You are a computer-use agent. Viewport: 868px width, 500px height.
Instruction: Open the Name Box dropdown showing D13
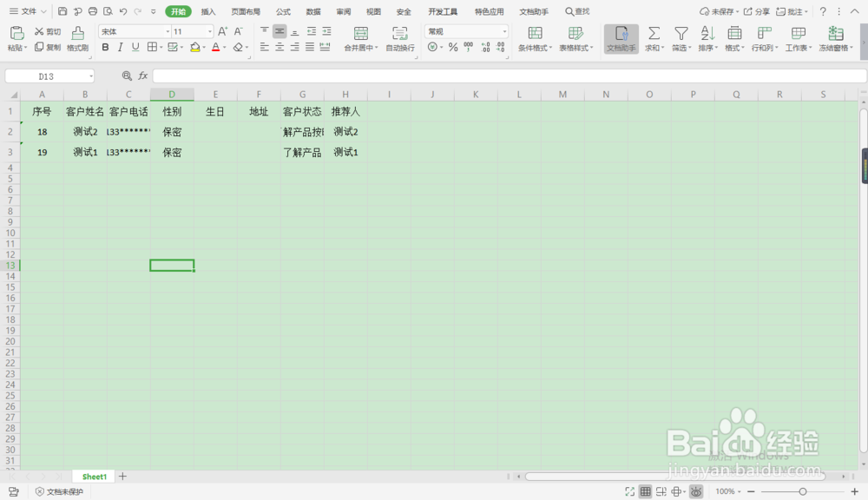[91, 76]
